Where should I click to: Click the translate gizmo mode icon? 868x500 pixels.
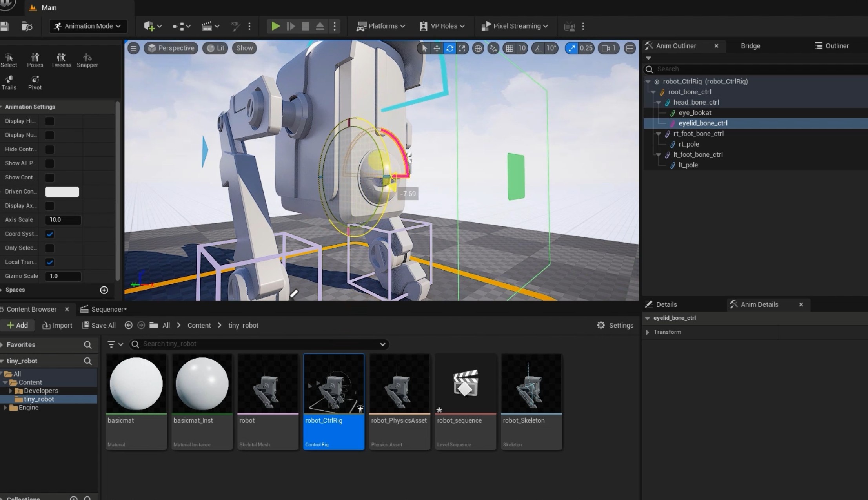click(437, 48)
